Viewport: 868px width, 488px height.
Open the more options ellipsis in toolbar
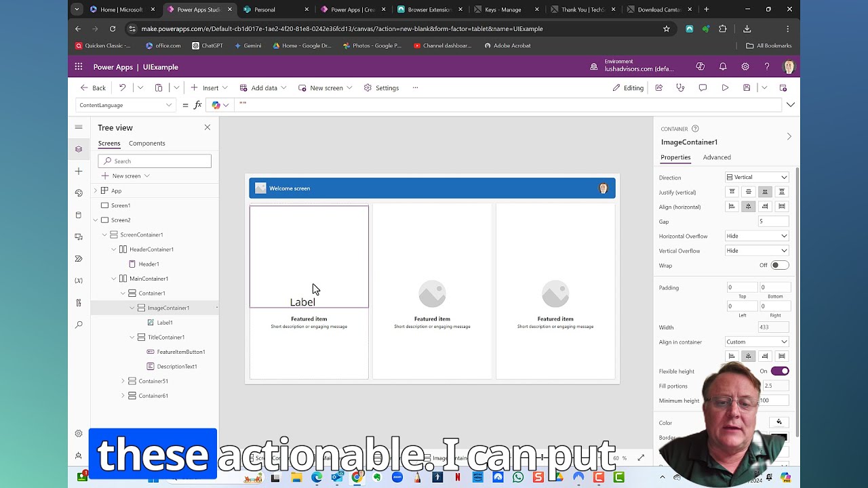pos(415,87)
